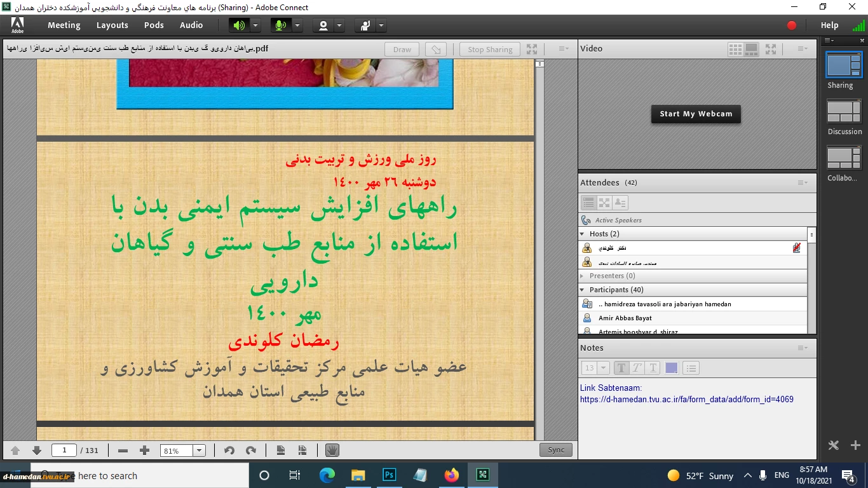Screen dimensions: 868x488
Task: Click the Start My Webcam button
Action: 696,114
